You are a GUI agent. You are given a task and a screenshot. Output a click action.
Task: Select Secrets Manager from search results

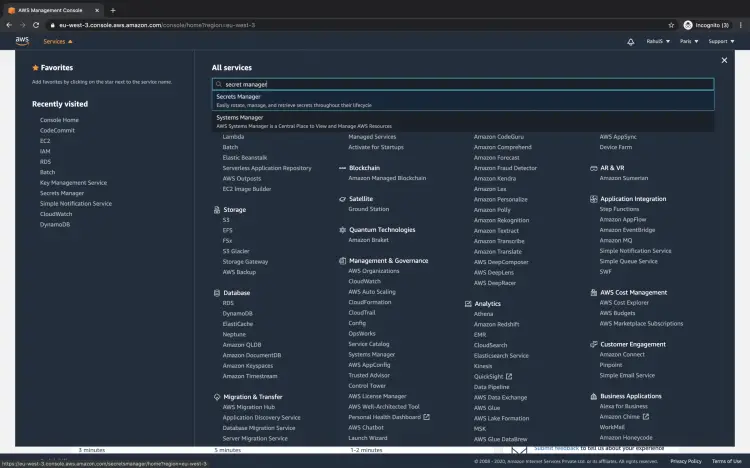point(238,97)
